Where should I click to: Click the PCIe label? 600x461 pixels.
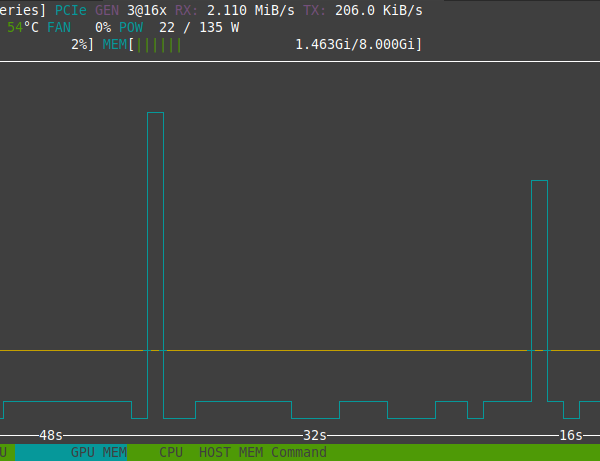coord(71,10)
